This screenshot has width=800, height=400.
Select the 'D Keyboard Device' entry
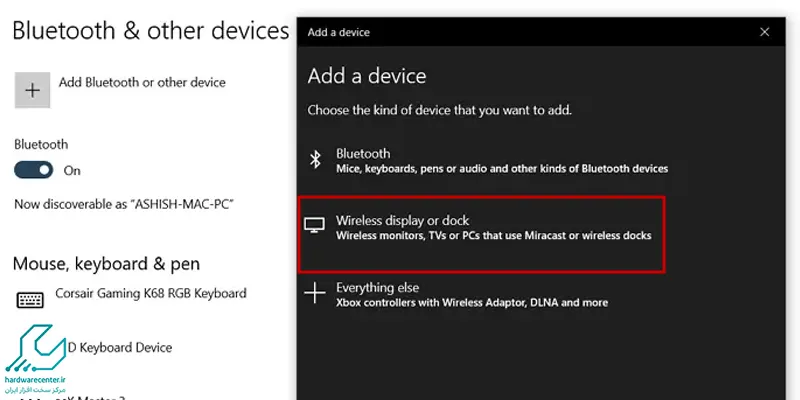click(120, 347)
